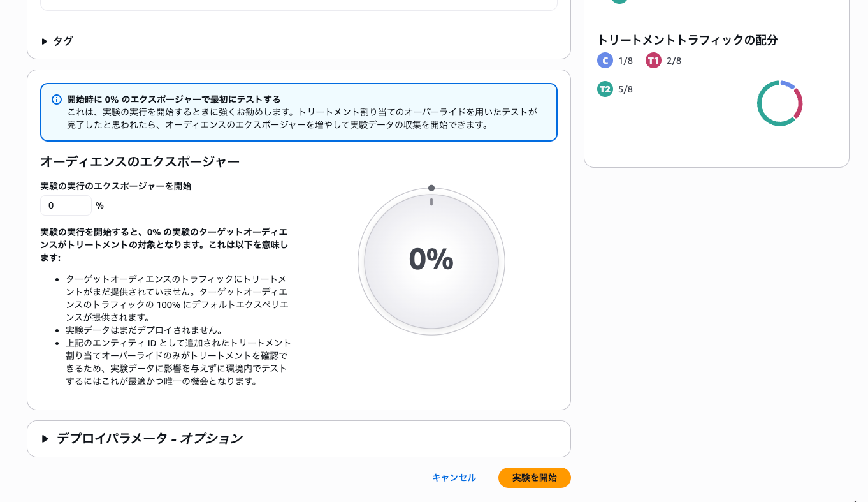
Task: Click the traffic allocation donut chart
Action: point(779,103)
